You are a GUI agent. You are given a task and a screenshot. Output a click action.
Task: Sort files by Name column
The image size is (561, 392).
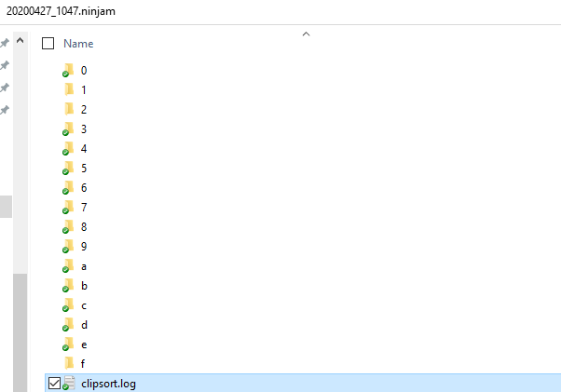[78, 44]
